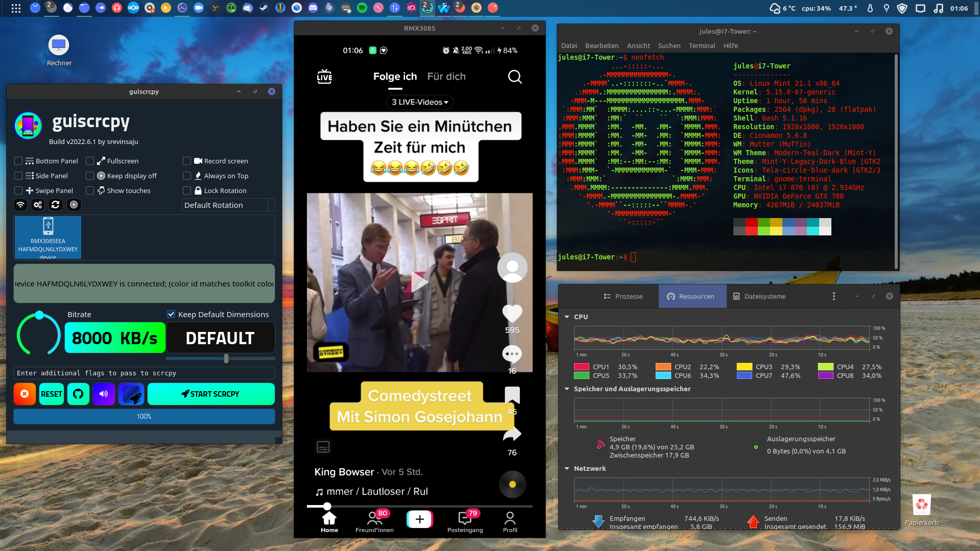Screen dimensions: 980x551
Task: Adjust the circular bitrate dial knob
Action: (x=39, y=315)
